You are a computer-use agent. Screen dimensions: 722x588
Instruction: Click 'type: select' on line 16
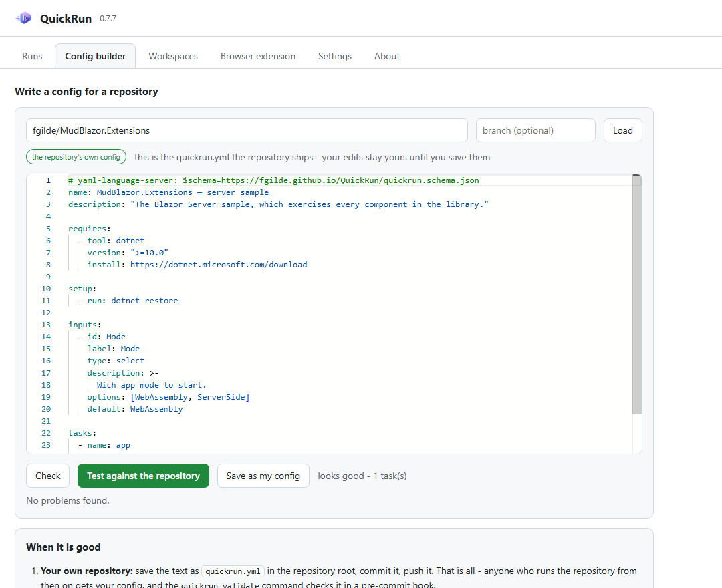coord(116,361)
